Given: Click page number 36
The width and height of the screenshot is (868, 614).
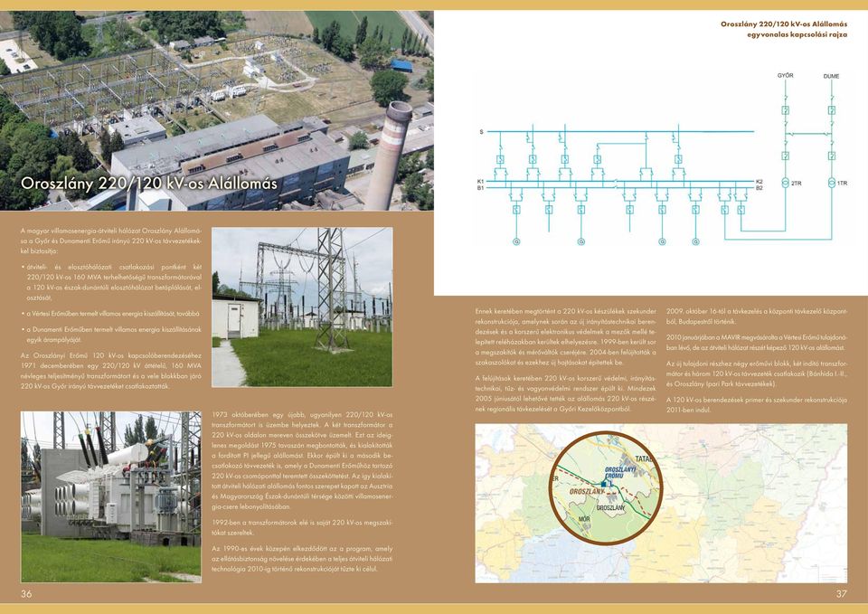Looking at the screenshot, I should click(x=26, y=594).
